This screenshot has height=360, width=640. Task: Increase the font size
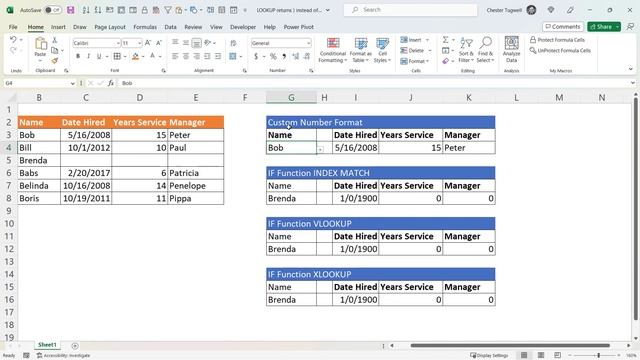pyautogui.click(x=148, y=43)
